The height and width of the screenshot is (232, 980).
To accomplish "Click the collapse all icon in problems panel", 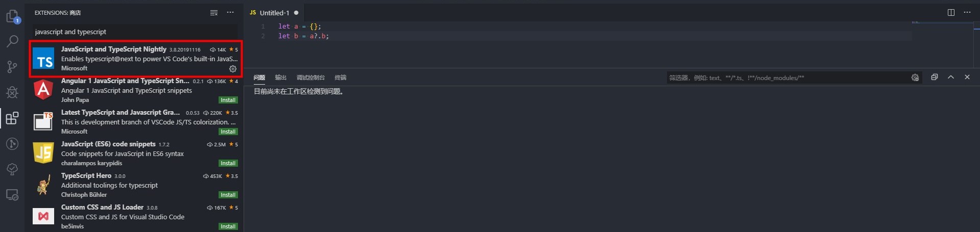I will point(934,78).
